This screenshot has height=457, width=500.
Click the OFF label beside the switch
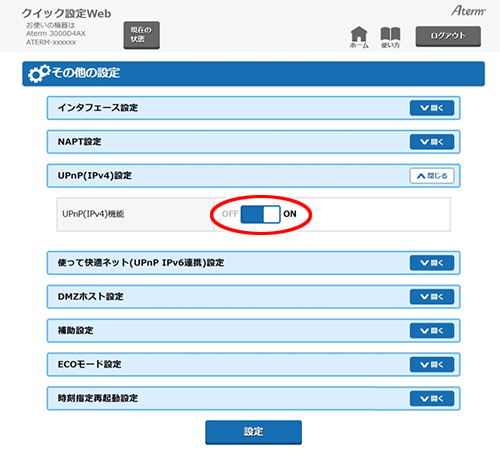click(x=230, y=214)
